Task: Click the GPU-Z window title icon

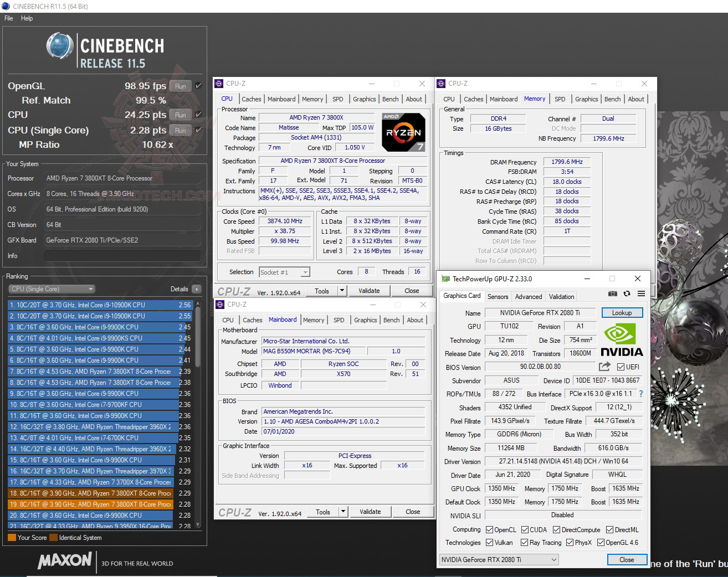Action: (445, 279)
